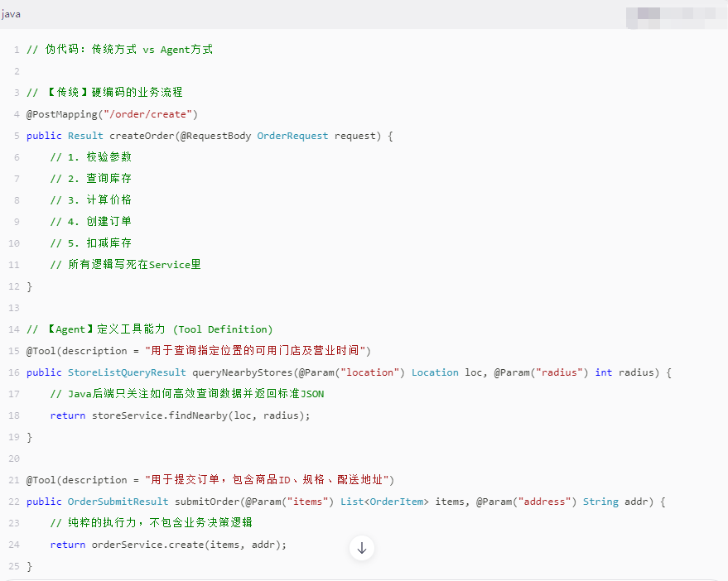The image size is (728, 581).
Task: Click line number 20 in the gutter
Action: click(x=14, y=459)
